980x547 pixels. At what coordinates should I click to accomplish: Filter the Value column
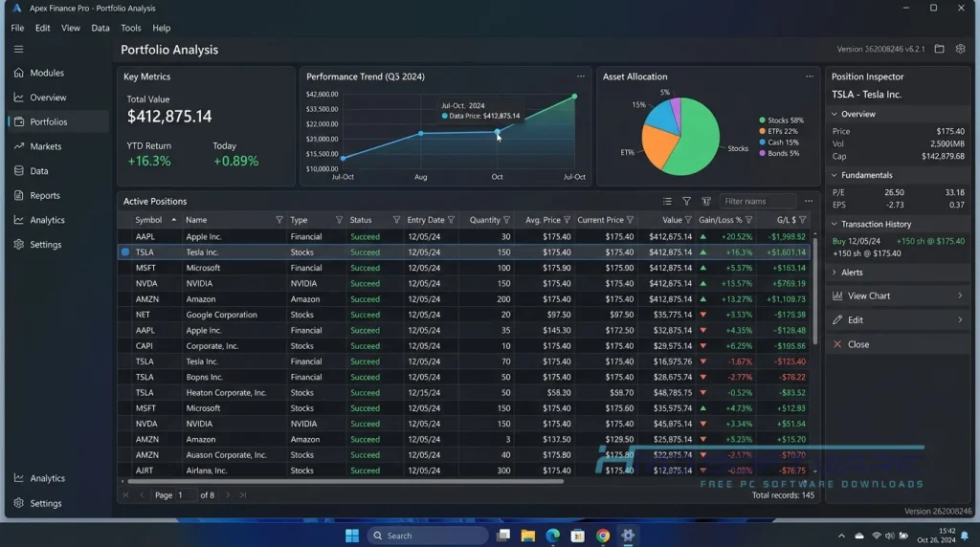(688, 220)
